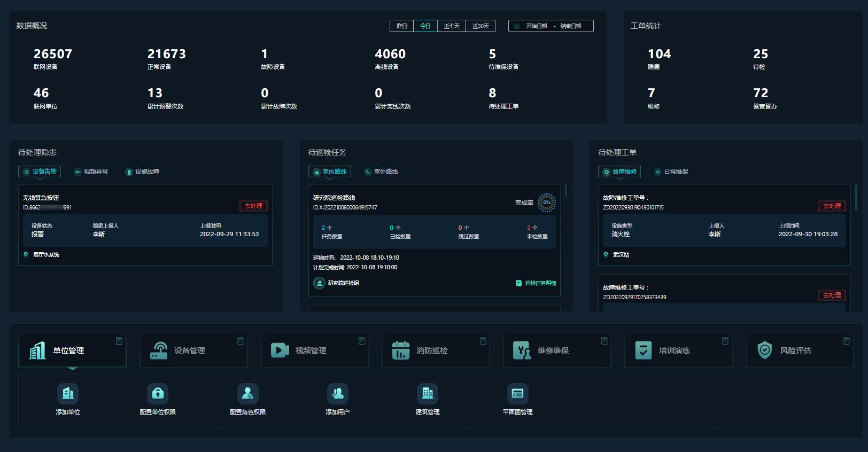
Task: Click 去处理 on work order ZD2022093019043010I715
Action: point(832,206)
